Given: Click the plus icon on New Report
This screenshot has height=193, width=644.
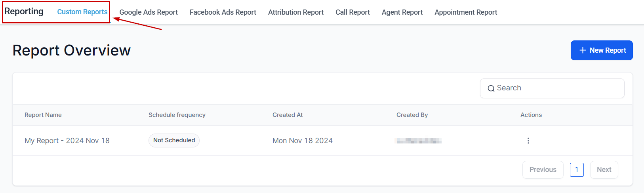Looking at the screenshot, I should click(583, 50).
